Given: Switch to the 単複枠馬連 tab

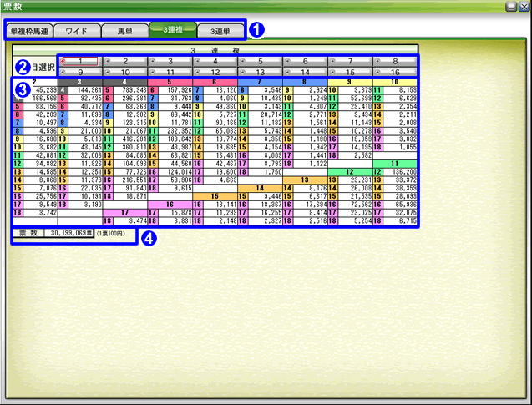Looking at the screenshot, I should click(29, 31).
